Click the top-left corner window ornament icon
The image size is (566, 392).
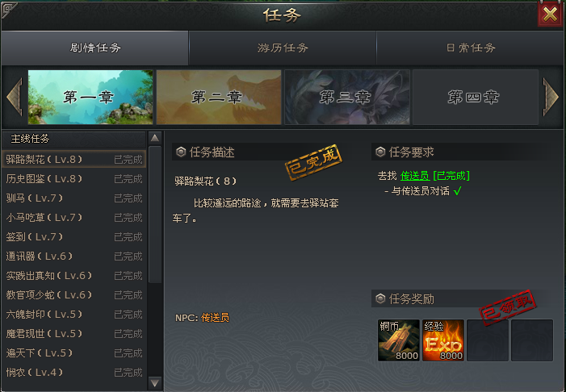(x=9, y=10)
